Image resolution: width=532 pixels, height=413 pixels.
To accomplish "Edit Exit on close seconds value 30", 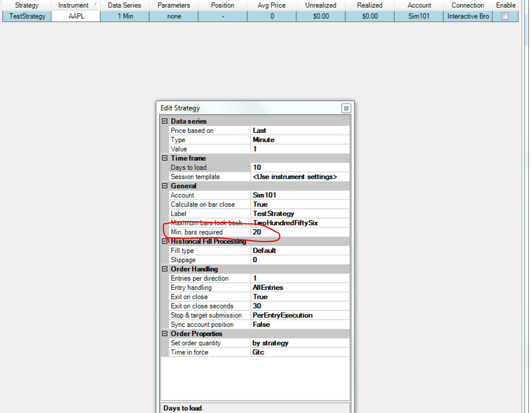I will (300, 306).
